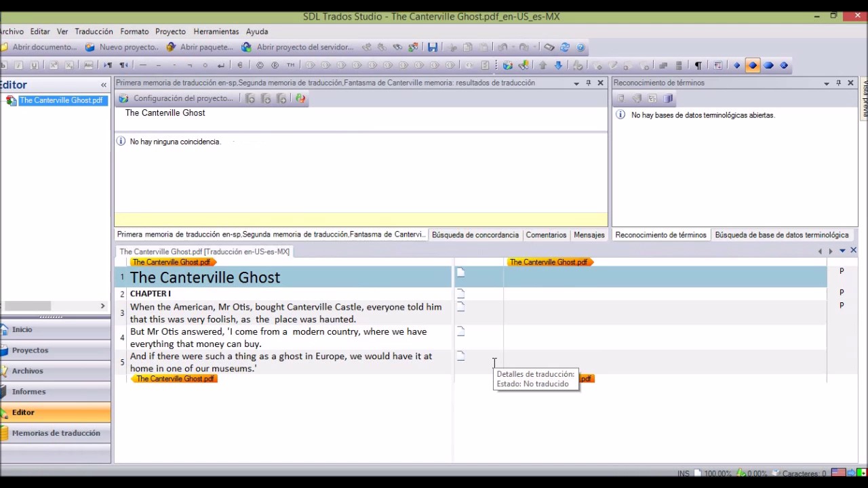The width and height of the screenshot is (868, 488).
Task: Insert the euro symbol
Action: [240, 66]
